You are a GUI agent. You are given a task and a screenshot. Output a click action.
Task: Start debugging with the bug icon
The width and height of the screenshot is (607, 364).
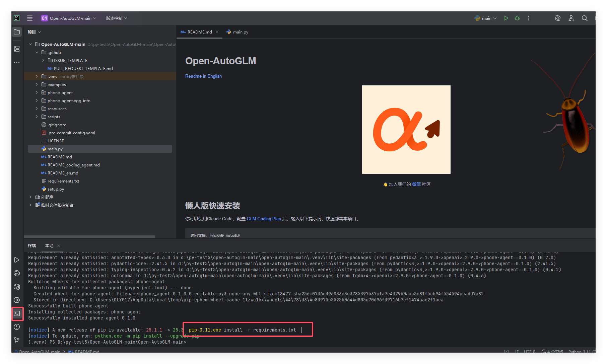pos(517,18)
